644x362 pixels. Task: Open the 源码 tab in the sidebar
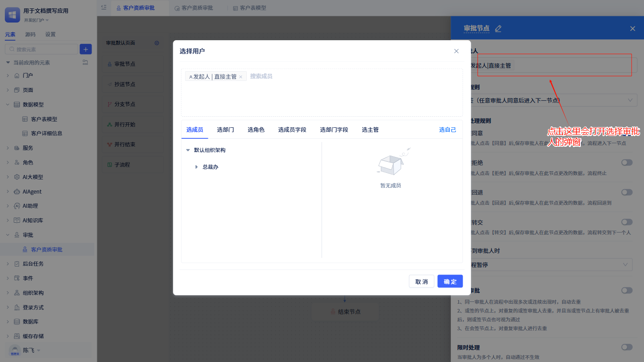(30, 34)
